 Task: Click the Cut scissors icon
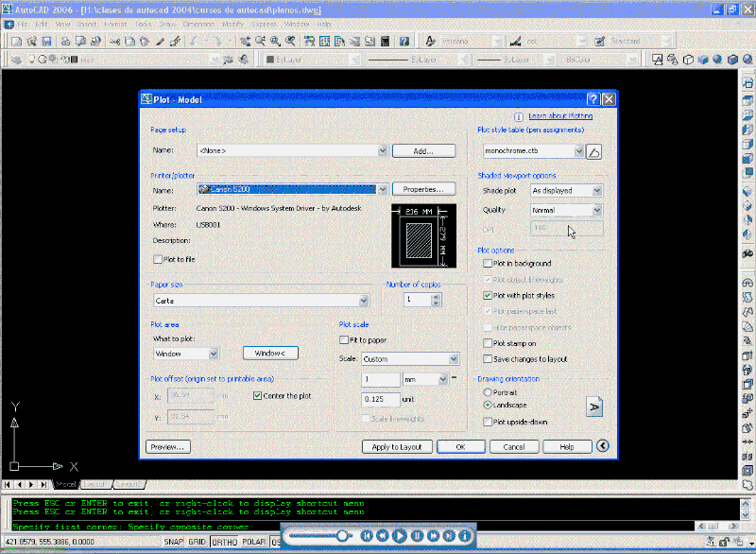click(114, 42)
